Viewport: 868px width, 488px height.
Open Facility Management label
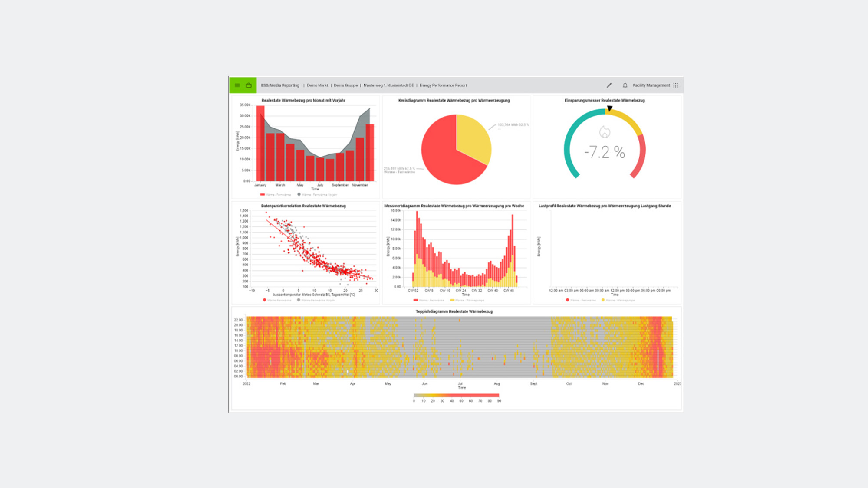pyautogui.click(x=651, y=85)
